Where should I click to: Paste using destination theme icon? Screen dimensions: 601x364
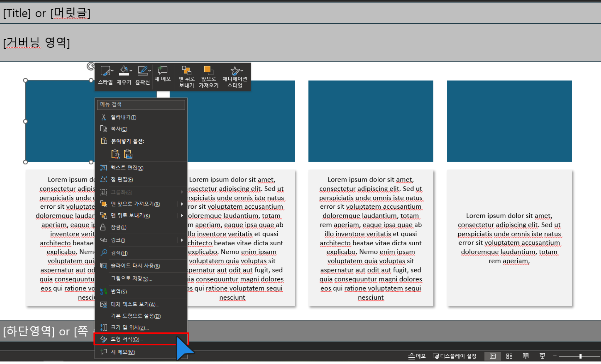pos(115,154)
